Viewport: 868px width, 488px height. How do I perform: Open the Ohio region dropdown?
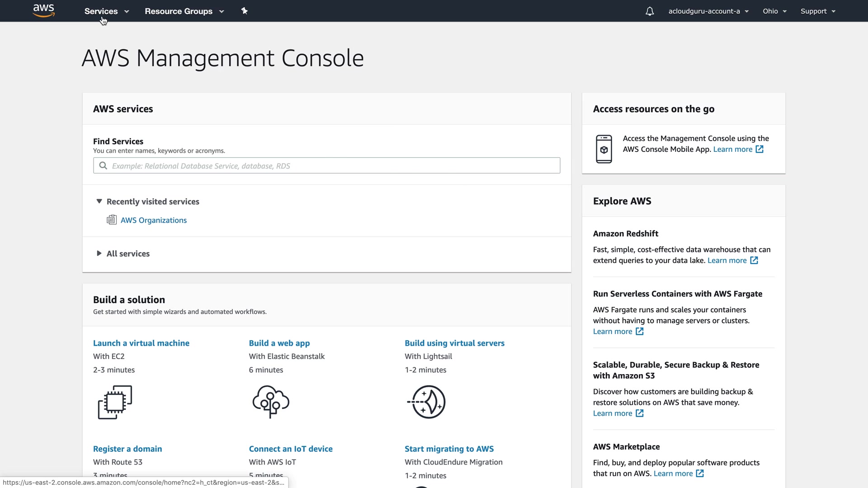tap(774, 11)
